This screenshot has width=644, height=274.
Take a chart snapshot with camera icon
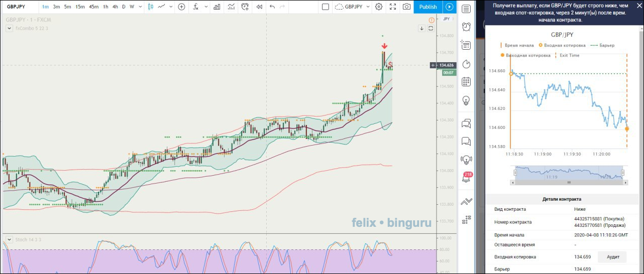click(x=406, y=7)
